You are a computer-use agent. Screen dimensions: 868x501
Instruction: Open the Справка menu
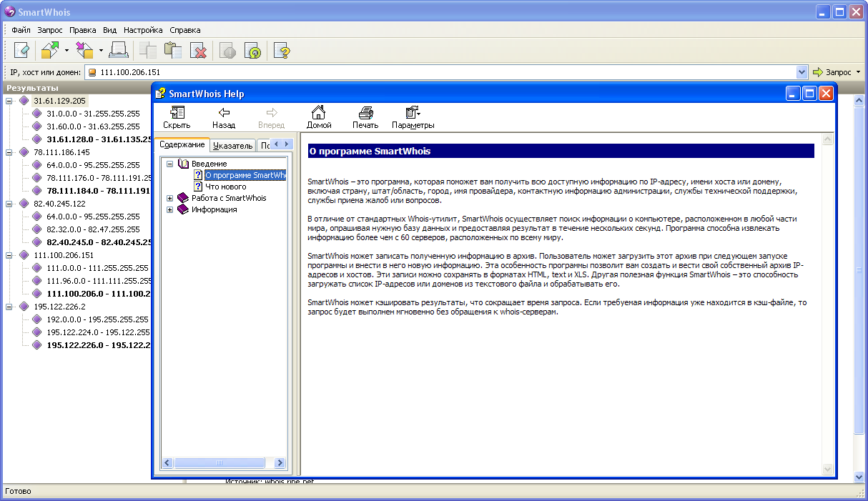(x=185, y=30)
